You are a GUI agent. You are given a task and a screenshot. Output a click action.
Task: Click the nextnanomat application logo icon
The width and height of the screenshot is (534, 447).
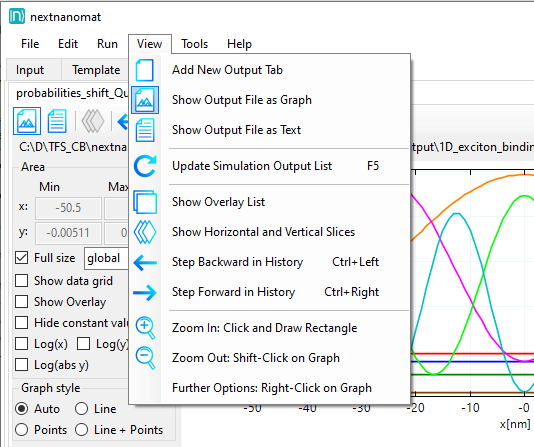pos(17,17)
